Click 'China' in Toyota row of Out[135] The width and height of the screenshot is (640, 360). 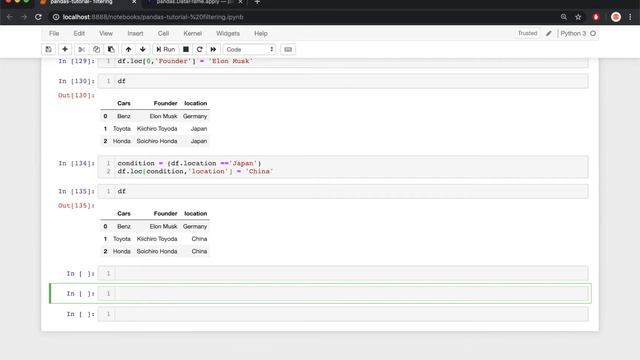(x=199, y=239)
